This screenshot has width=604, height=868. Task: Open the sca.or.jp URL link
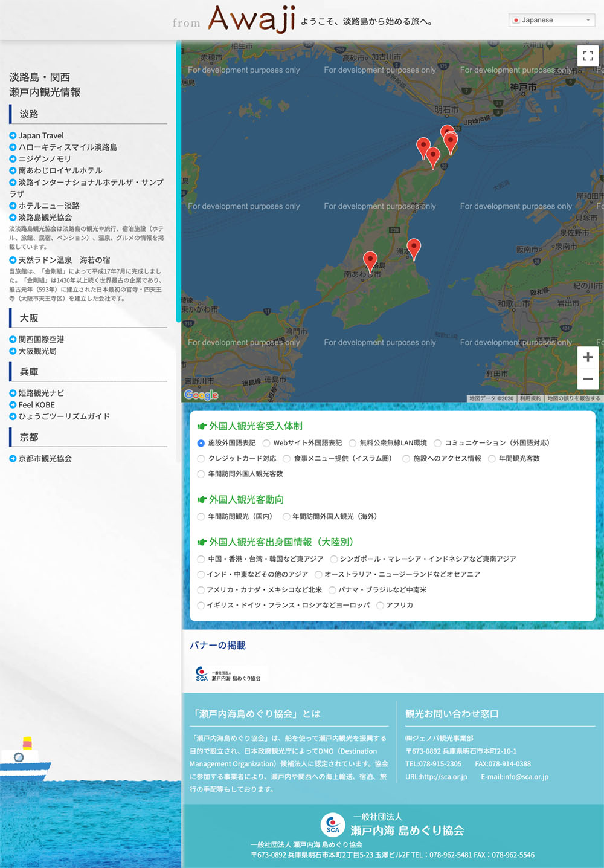[x=436, y=777]
